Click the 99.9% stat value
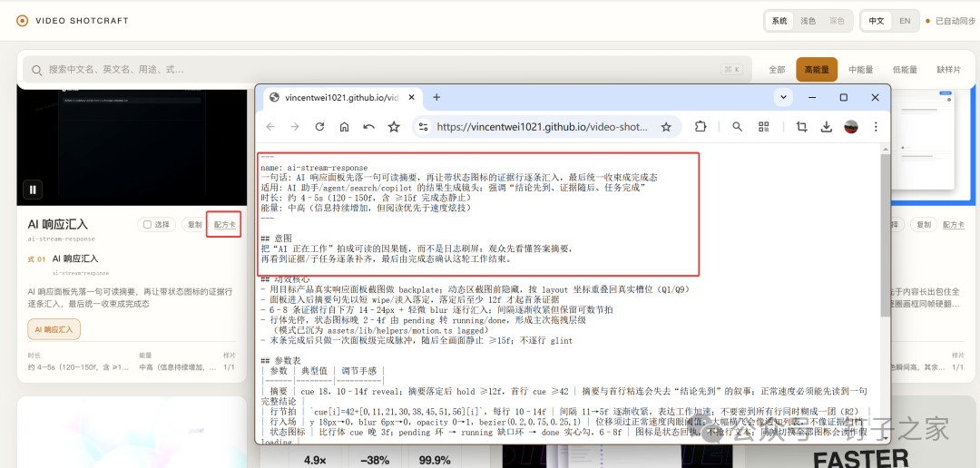 [435, 461]
